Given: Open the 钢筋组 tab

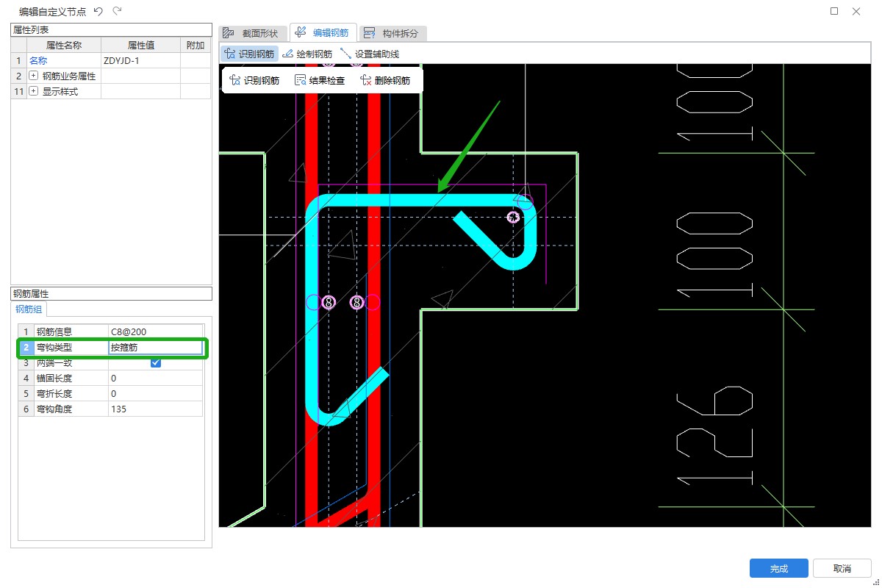Looking at the screenshot, I should pyautogui.click(x=29, y=309).
